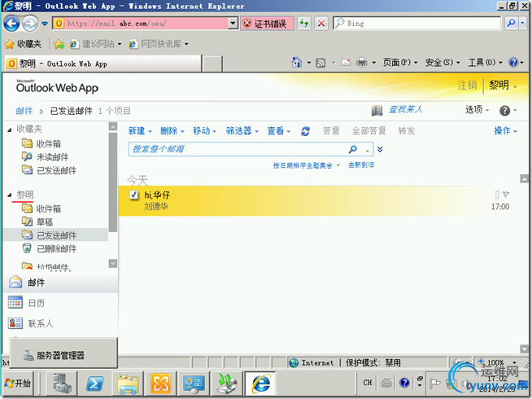Collapse the 黎明 mailbox tree
Viewport: 532px width, 399px height.
[x=10, y=195]
